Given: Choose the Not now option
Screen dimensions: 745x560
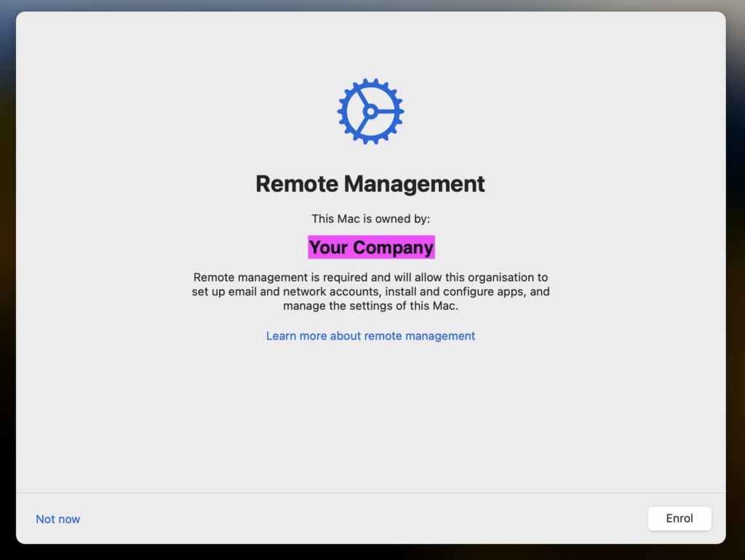Looking at the screenshot, I should [58, 519].
